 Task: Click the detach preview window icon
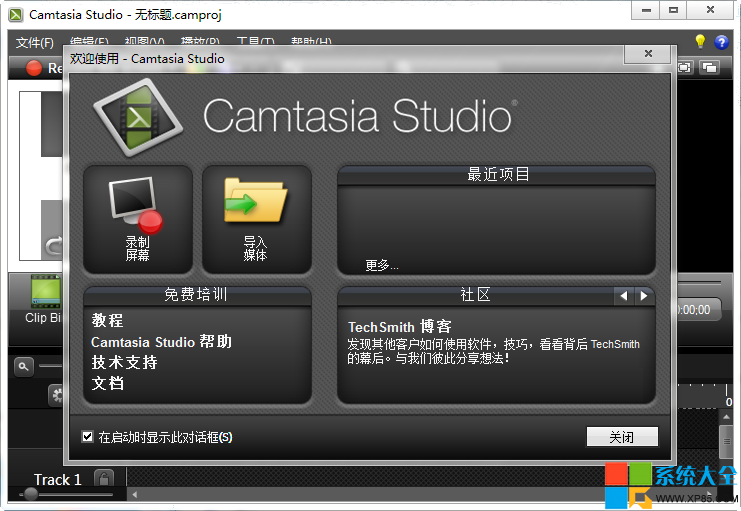tap(709, 68)
